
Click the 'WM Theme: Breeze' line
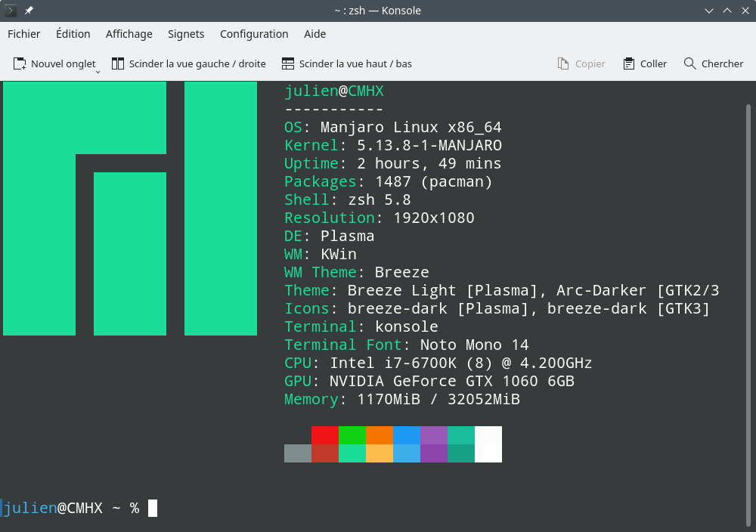coord(357,272)
